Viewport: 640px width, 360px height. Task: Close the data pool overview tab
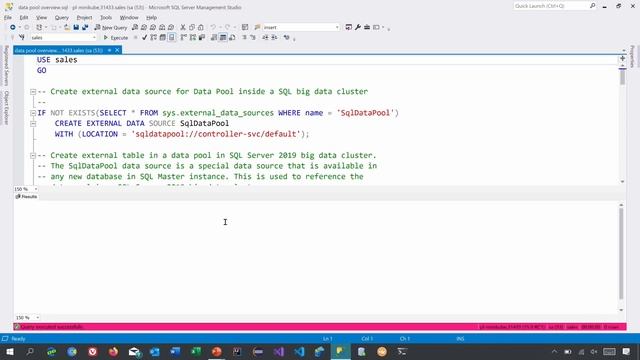(117, 50)
